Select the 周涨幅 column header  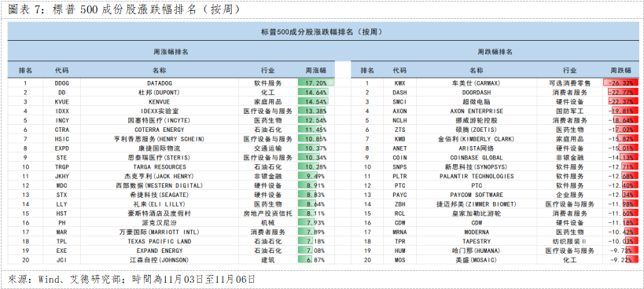tap(316, 71)
